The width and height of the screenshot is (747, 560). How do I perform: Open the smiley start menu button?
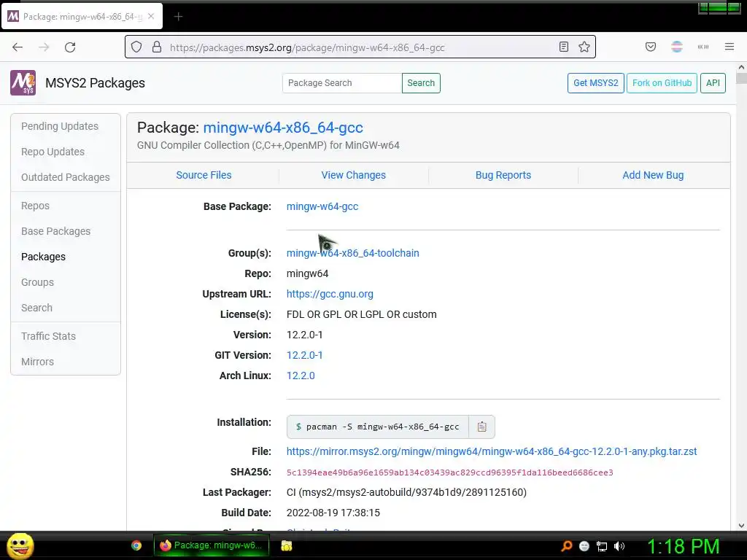tap(20, 545)
